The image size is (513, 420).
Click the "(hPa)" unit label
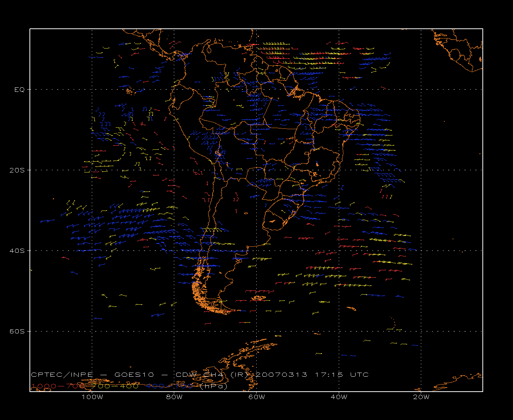(x=214, y=386)
